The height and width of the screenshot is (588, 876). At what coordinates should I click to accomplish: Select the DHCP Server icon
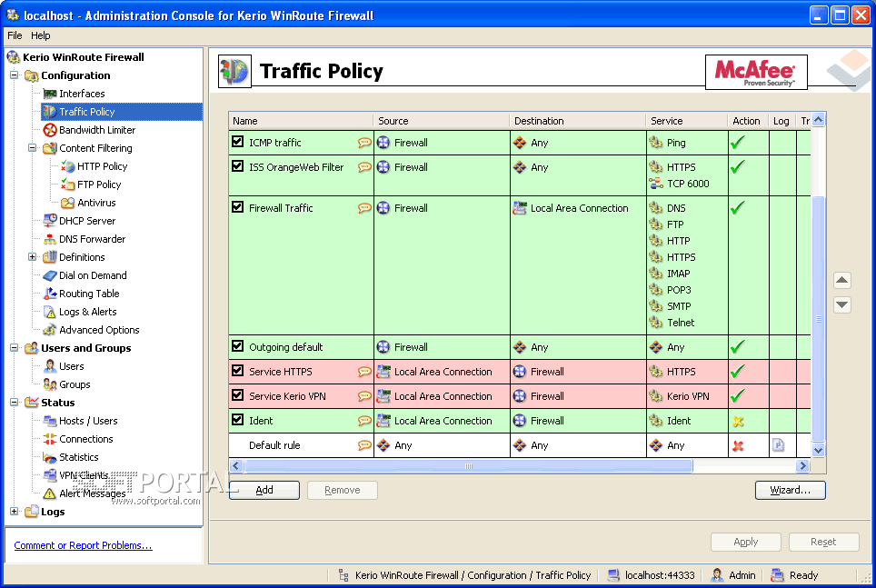[x=50, y=221]
